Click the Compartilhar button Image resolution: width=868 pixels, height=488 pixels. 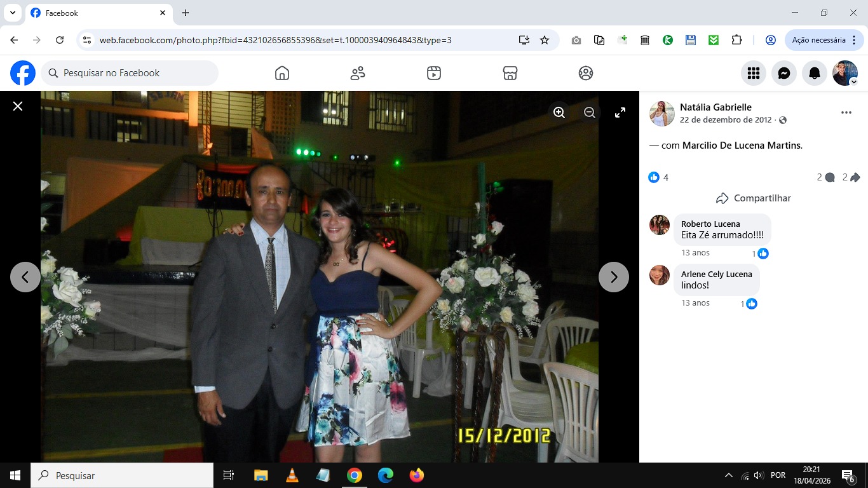pyautogui.click(x=753, y=198)
